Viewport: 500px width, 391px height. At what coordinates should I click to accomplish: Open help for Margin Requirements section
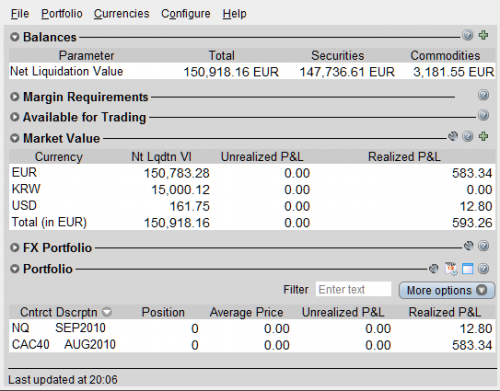click(483, 95)
